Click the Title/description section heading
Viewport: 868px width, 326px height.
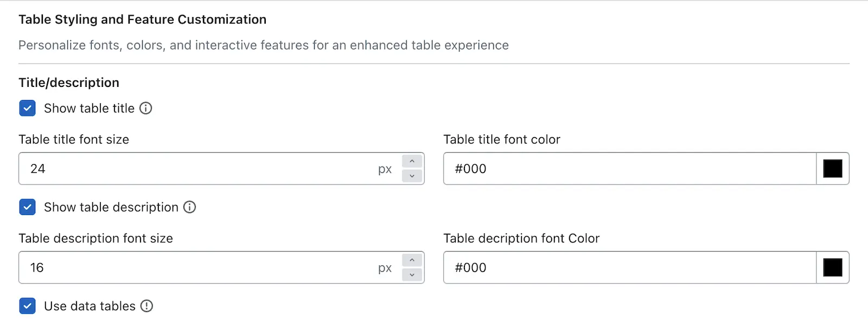click(x=69, y=83)
